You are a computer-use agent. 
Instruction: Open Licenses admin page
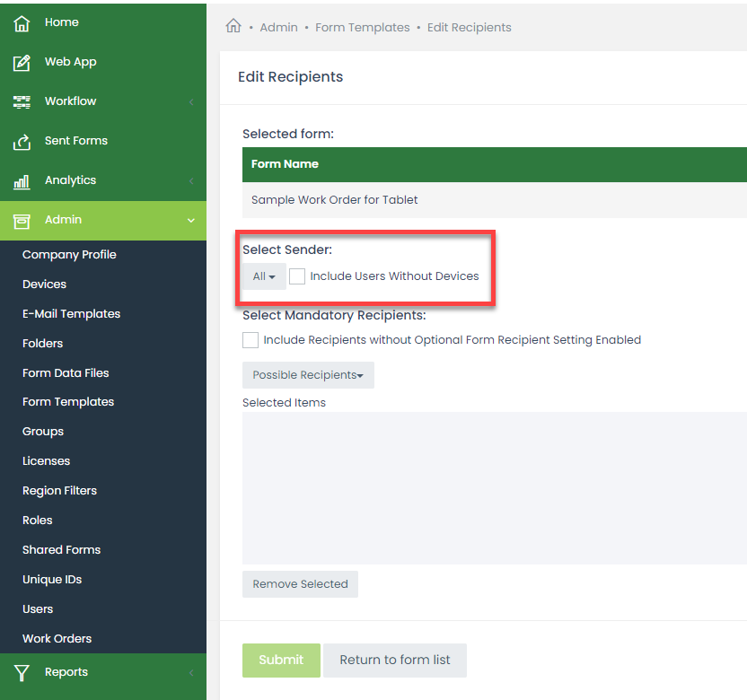click(x=46, y=461)
